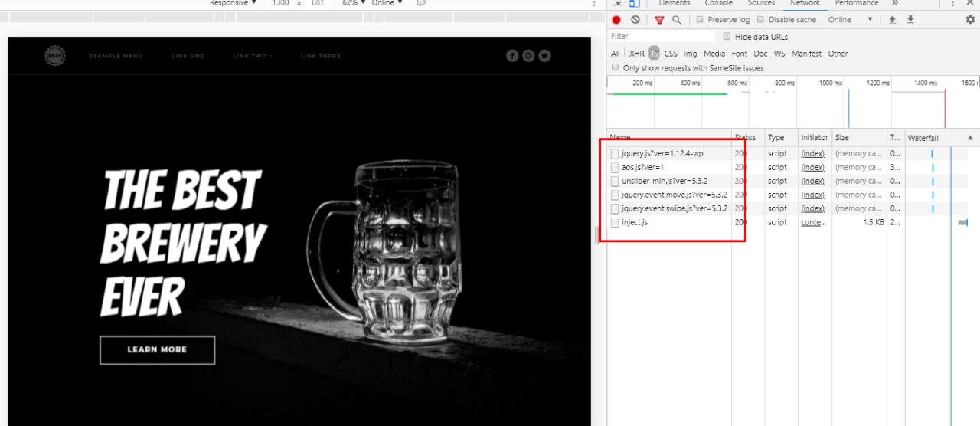
Task: Filter requests by Doc
Action: pos(760,54)
